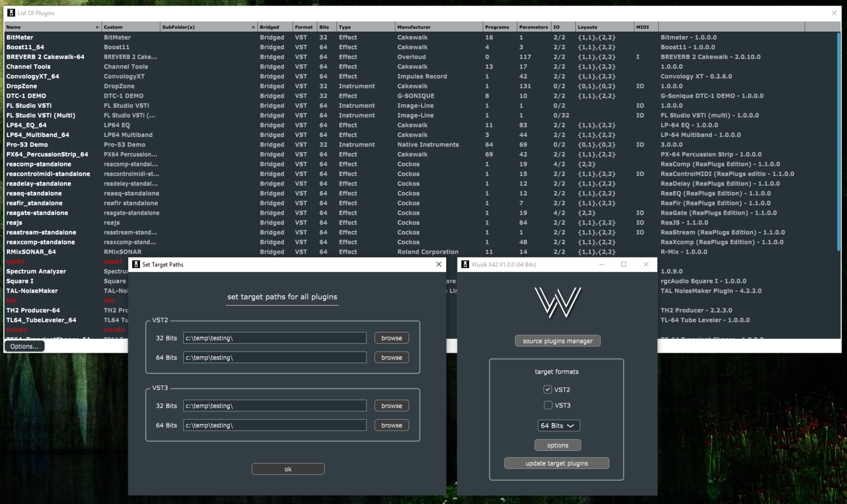The width and height of the screenshot is (847, 504).
Task: Open options in Wusik X42 window
Action: 557,445
